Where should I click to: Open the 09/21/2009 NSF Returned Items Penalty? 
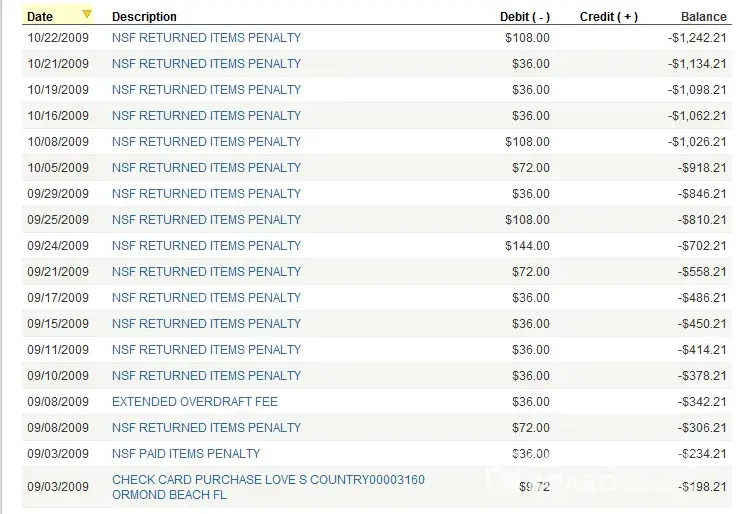pyautogui.click(x=206, y=272)
